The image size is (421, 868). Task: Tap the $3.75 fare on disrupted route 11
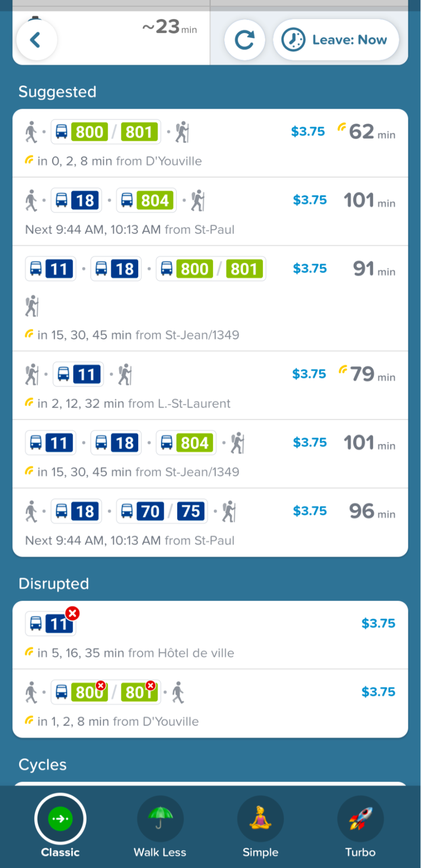(378, 623)
